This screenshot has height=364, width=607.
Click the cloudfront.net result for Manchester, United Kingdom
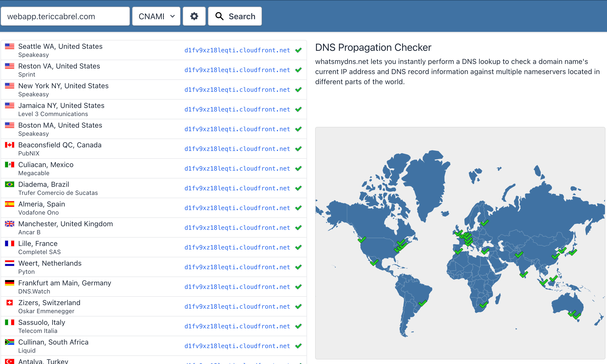(x=237, y=228)
